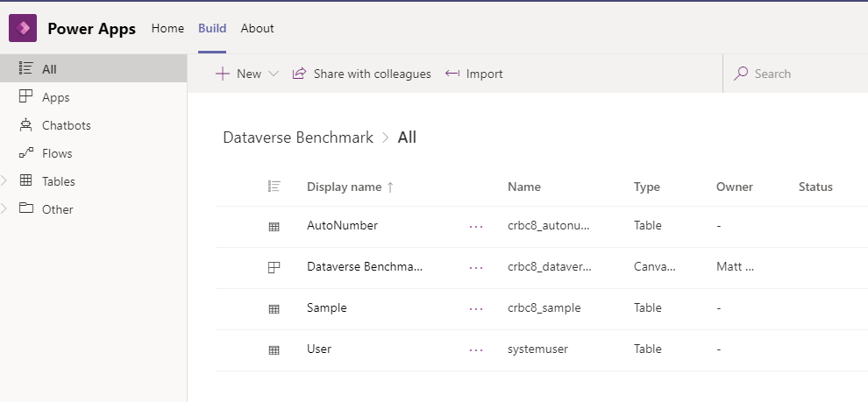Click the AutoNumber table icon
This screenshot has width=868, height=402.
point(274,226)
